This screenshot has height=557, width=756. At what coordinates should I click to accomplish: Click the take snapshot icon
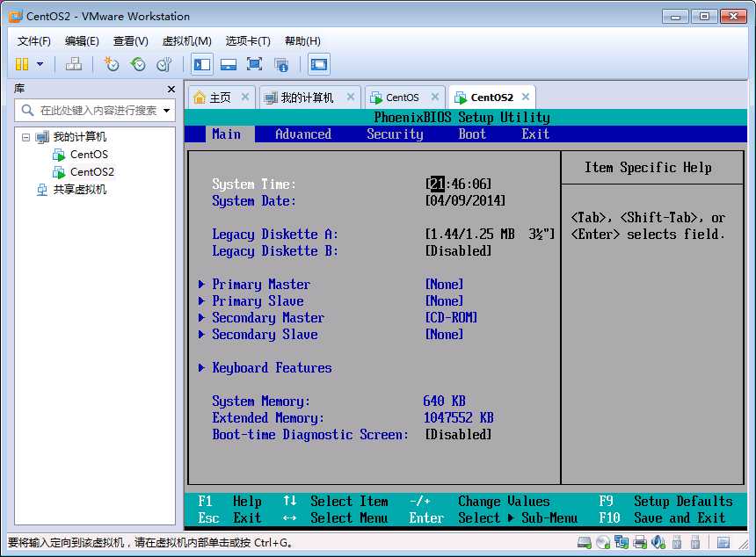click(x=112, y=64)
